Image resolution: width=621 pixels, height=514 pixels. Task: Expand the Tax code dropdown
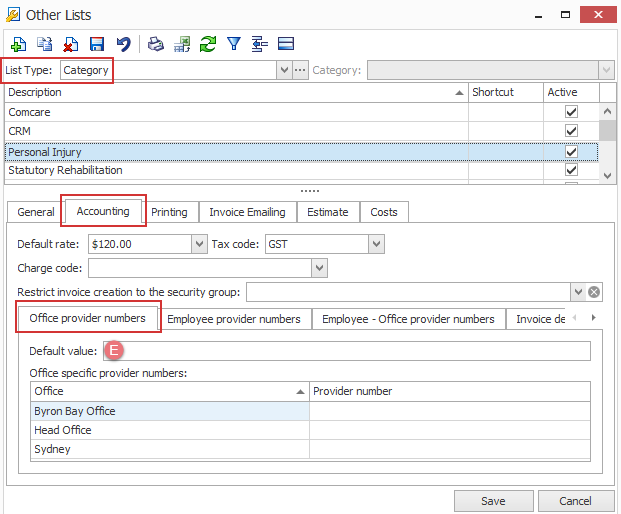tap(375, 244)
